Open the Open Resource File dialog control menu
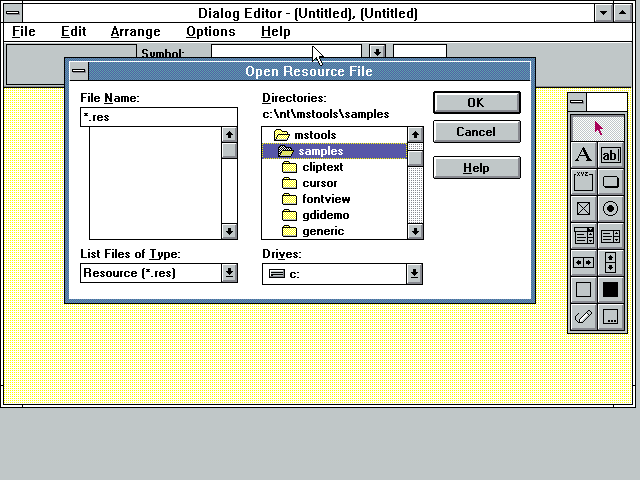The width and height of the screenshot is (640, 480). 79,71
